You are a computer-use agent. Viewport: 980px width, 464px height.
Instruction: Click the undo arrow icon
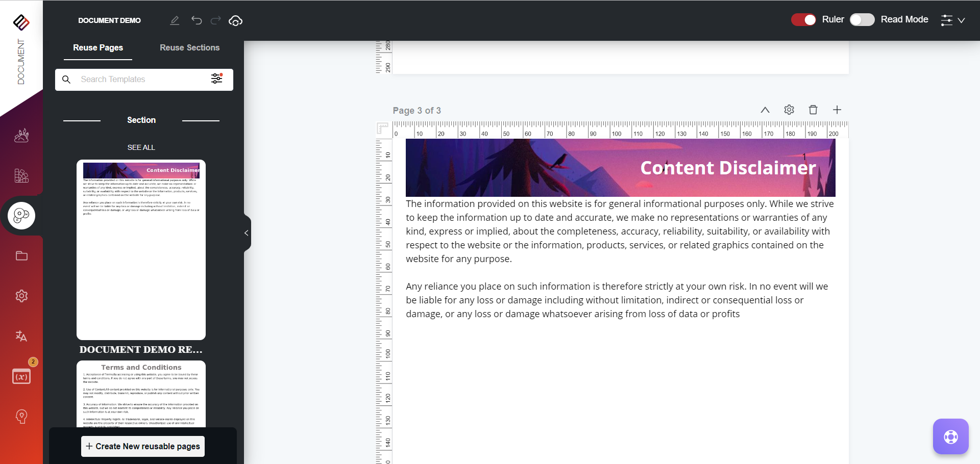[197, 20]
